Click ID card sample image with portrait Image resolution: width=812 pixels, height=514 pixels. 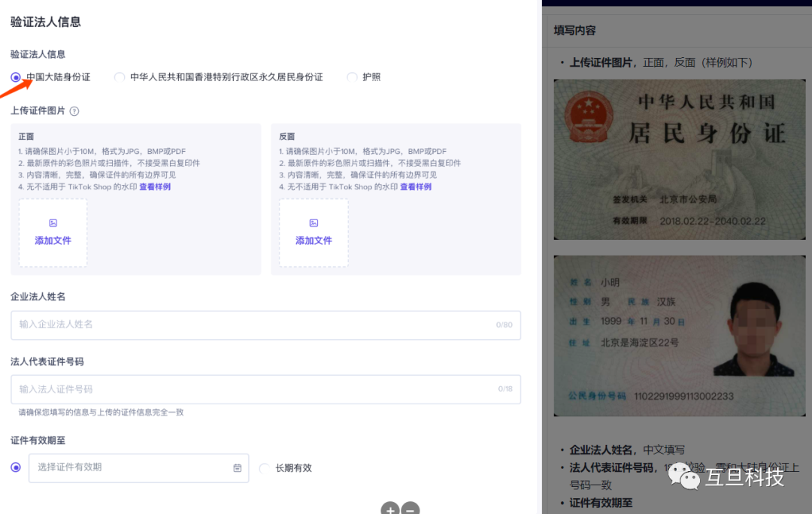click(674, 336)
